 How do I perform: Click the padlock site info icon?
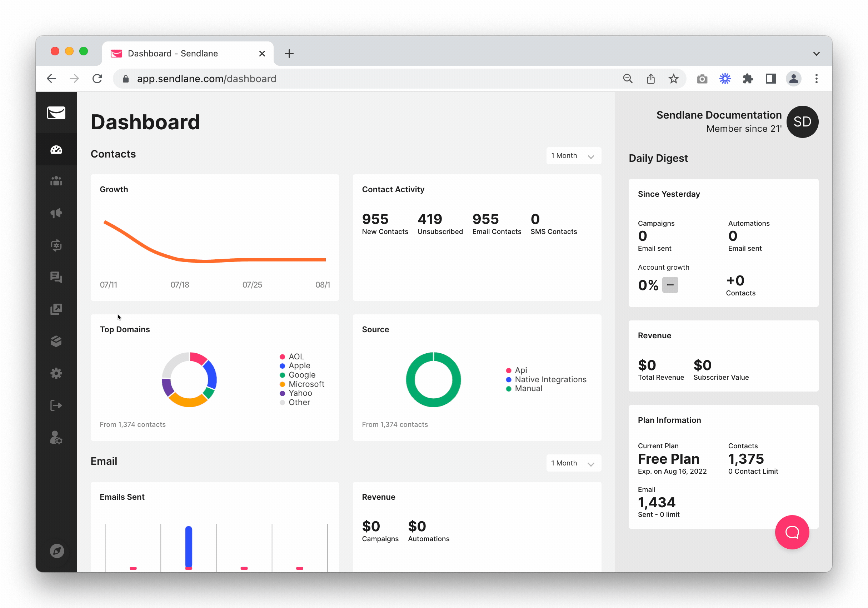pos(126,79)
